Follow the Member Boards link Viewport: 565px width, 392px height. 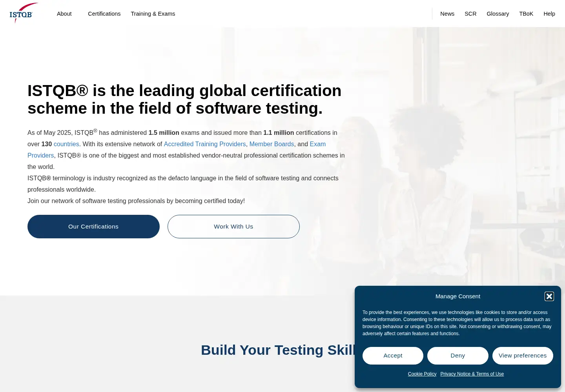tap(272, 144)
